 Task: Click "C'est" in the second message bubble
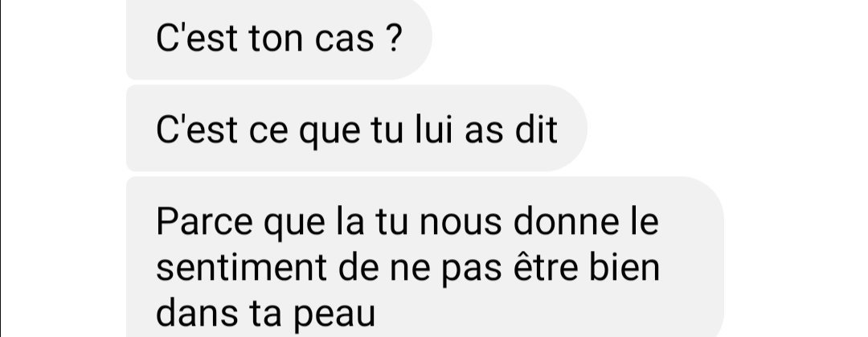197,129
